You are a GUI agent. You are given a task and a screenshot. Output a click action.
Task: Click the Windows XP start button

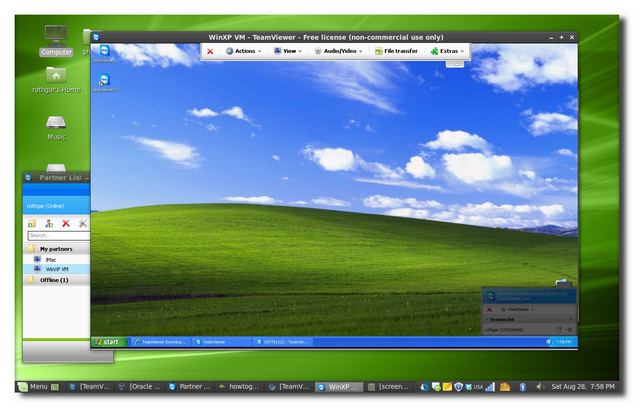(109, 342)
